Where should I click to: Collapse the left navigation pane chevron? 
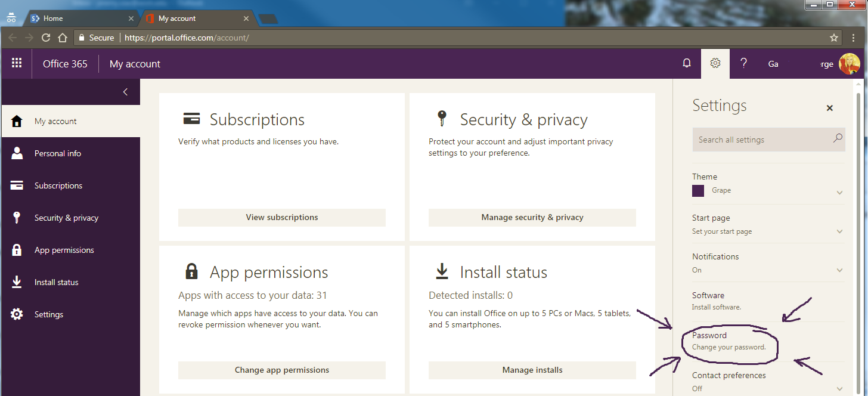[x=125, y=92]
